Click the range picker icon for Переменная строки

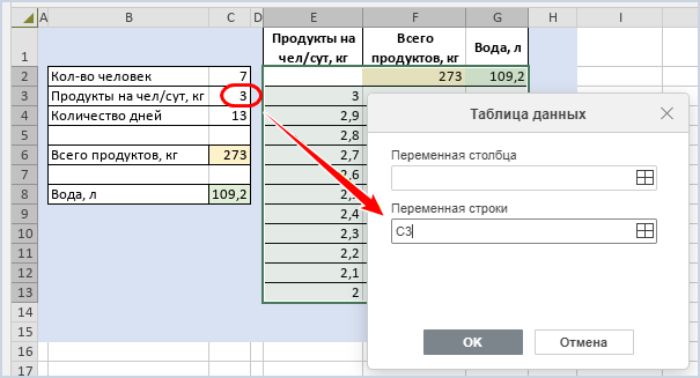click(x=644, y=231)
